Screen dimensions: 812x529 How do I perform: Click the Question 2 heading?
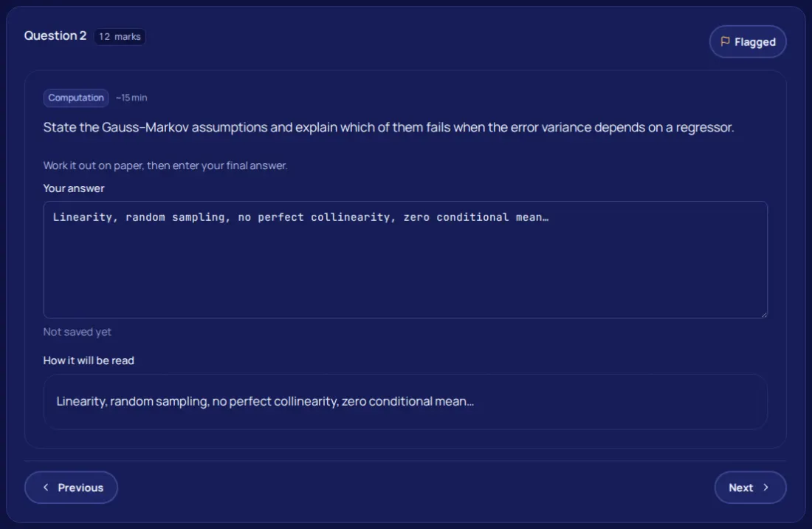pyautogui.click(x=55, y=35)
